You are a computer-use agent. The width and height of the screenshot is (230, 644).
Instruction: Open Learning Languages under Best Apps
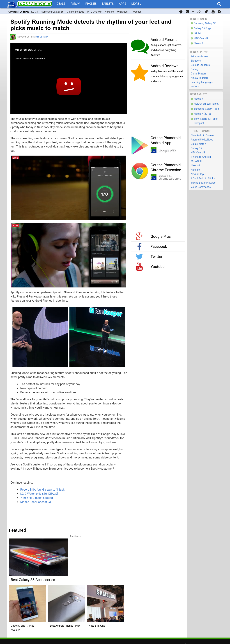tap(202, 82)
